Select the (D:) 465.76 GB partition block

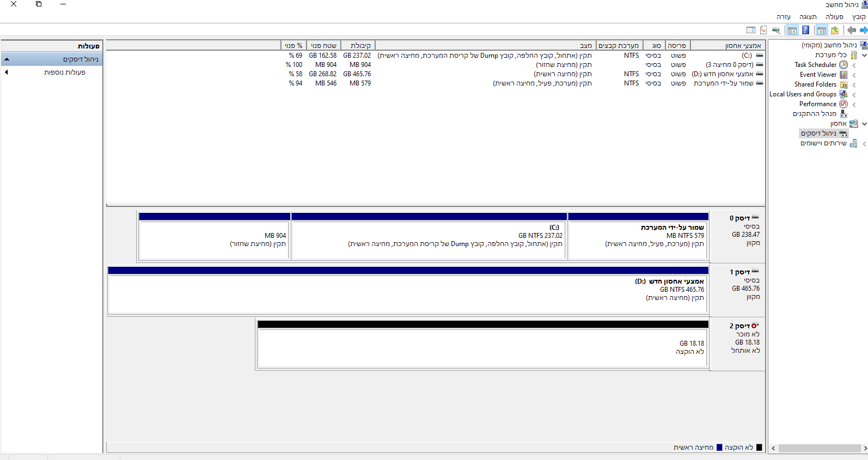408,290
